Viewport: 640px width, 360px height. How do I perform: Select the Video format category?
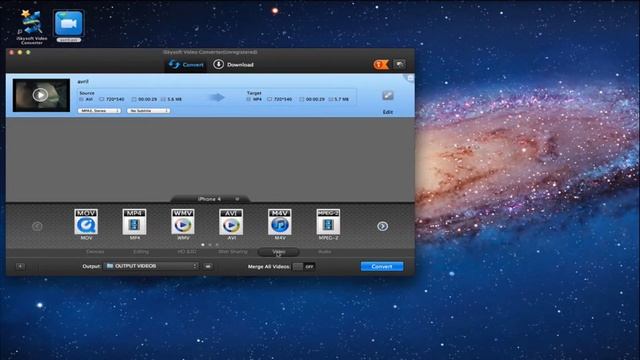(279, 252)
